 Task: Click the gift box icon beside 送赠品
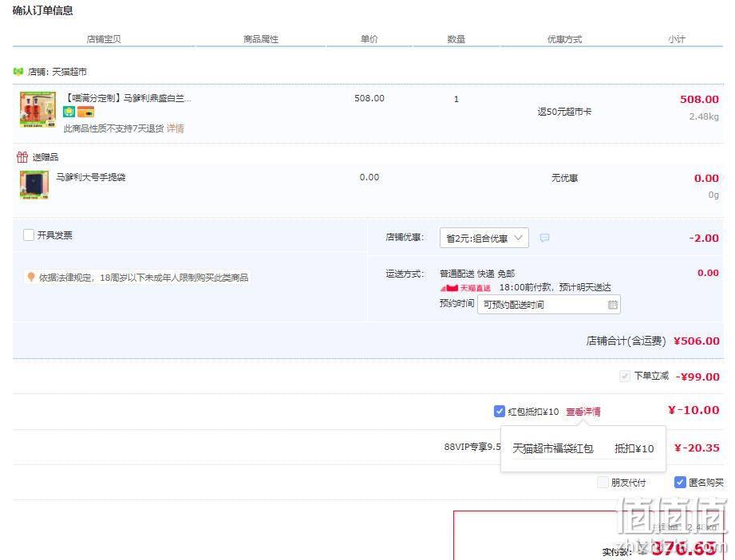coord(22,157)
